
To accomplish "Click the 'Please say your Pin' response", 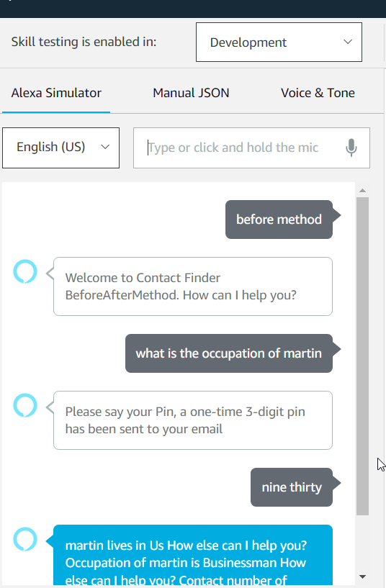I will click(x=193, y=420).
